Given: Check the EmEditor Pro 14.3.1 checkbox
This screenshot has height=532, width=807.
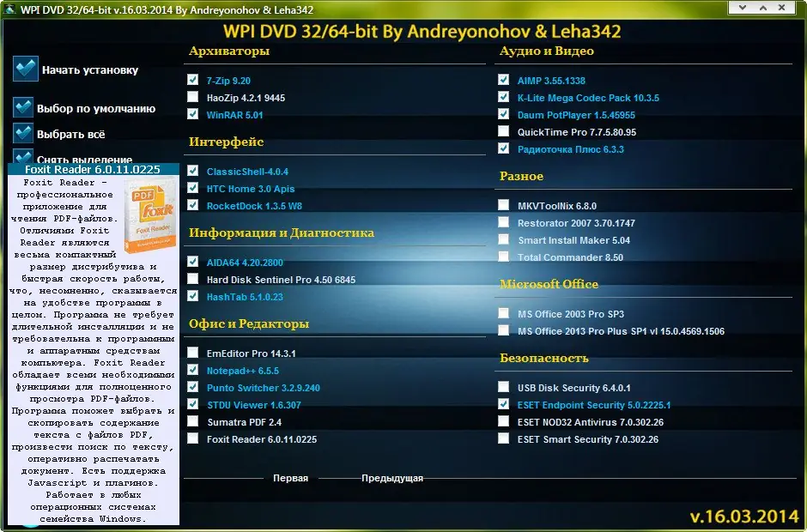Looking at the screenshot, I should (x=192, y=352).
